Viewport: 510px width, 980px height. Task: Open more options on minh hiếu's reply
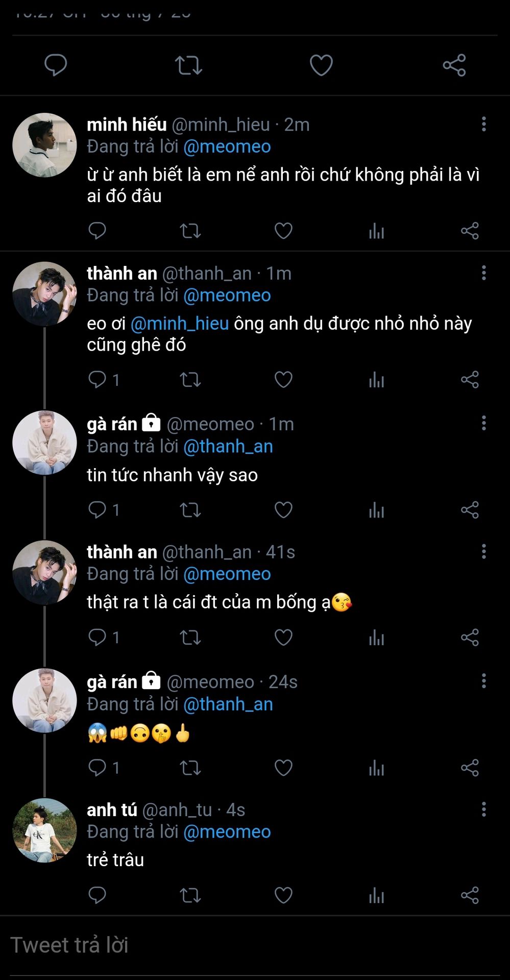[x=483, y=124]
